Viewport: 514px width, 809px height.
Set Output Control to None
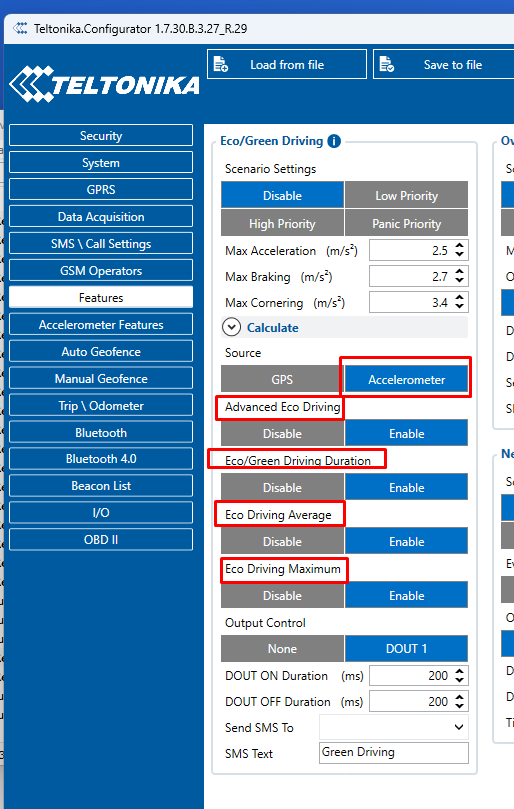(282, 648)
